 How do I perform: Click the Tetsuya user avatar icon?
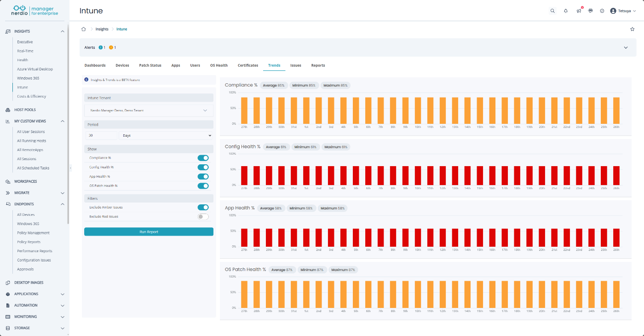(x=613, y=11)
